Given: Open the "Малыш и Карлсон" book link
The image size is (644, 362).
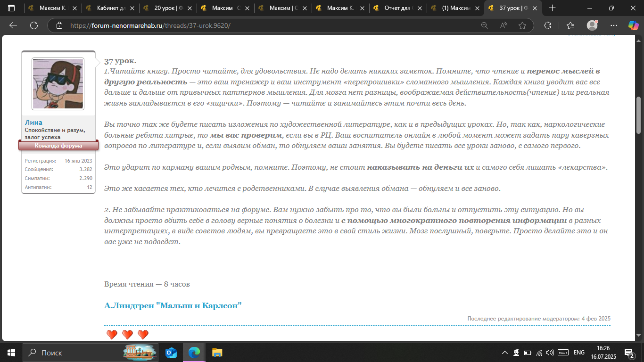Looking at the screenshot, I should [173, 306].
